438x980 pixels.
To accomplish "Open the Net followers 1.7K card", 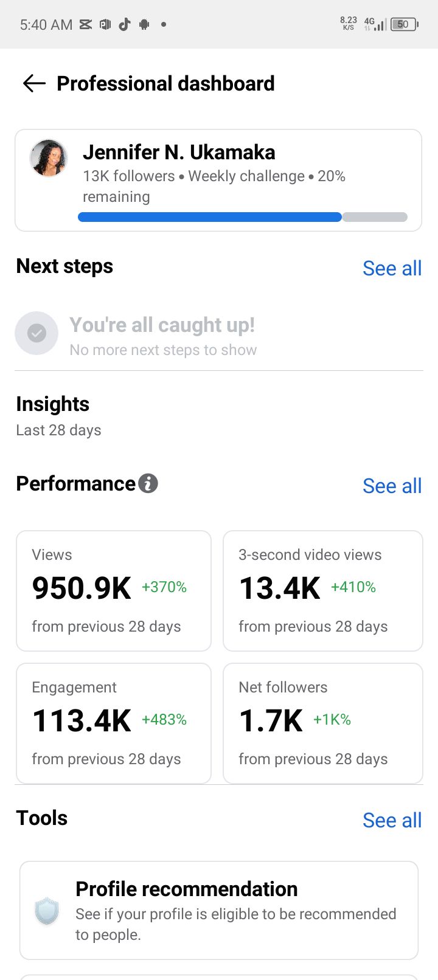I will 323,723.
